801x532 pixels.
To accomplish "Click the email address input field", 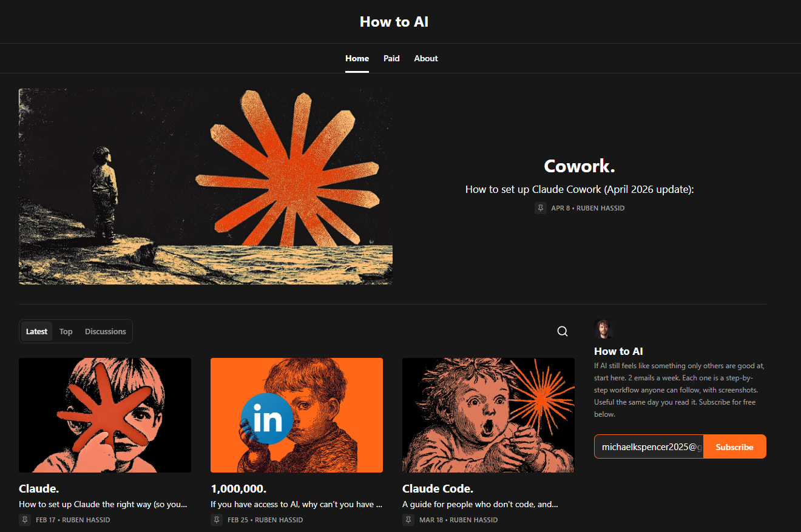I will (649, 446).
